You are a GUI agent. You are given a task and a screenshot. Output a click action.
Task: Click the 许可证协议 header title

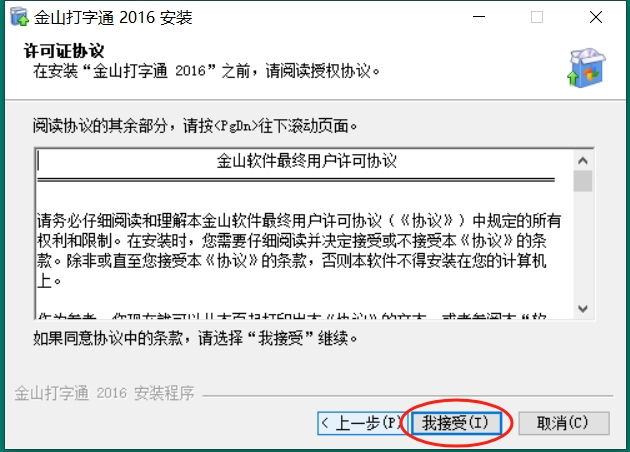64,51
